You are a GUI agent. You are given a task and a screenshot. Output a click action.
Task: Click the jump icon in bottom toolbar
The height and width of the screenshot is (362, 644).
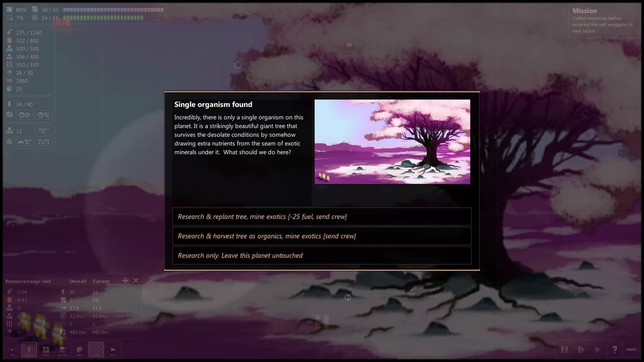point(79,349)
